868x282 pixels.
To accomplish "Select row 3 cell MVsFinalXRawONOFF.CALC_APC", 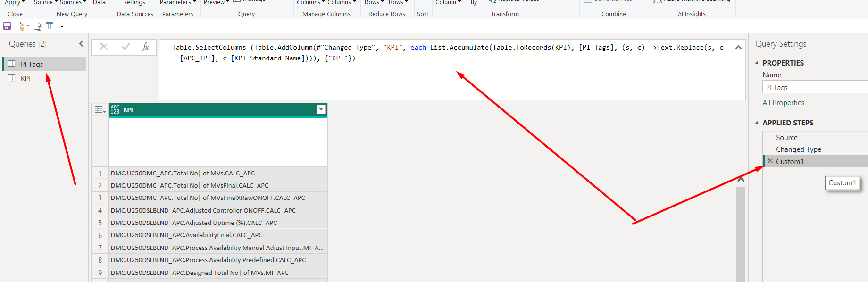I will (x=218, y=198).
